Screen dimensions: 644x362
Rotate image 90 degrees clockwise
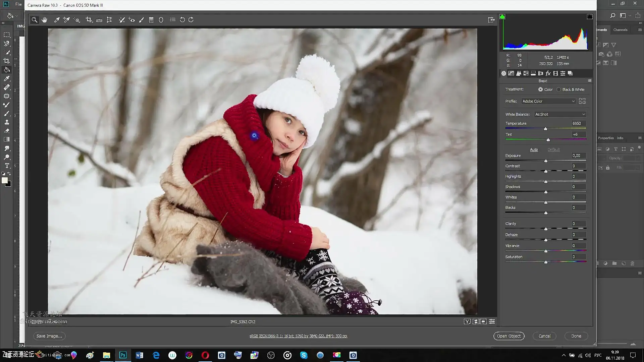[x=191, y=20]
